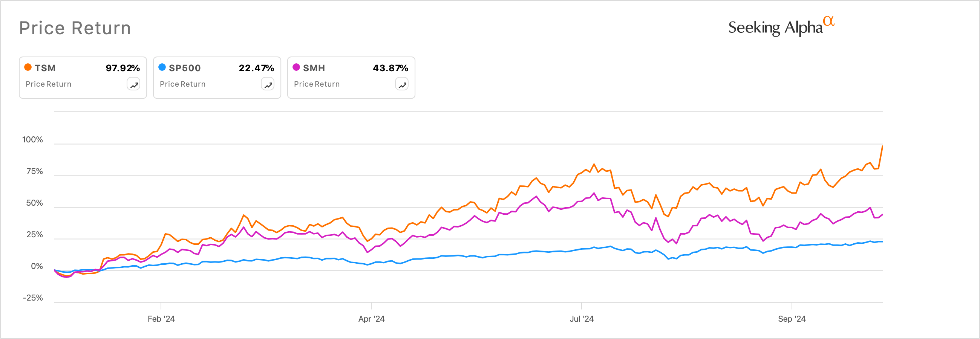Click the SP500 trend chart icon

pos(268,84)
